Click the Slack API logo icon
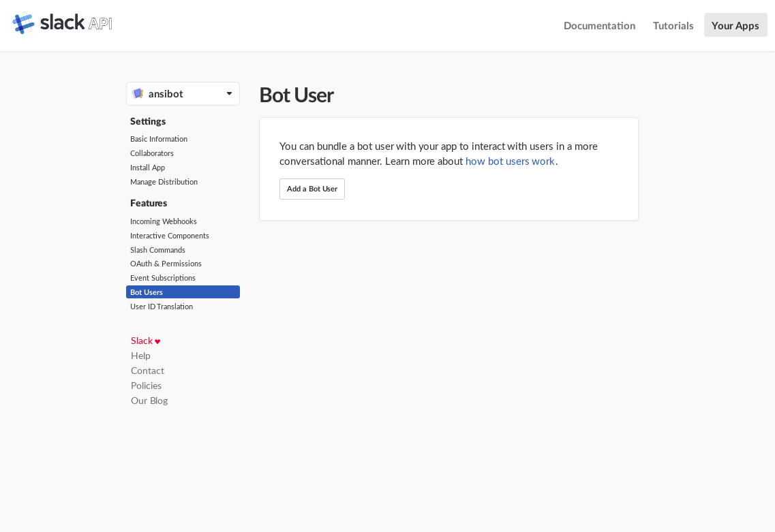The height and width of the screenshot is (532, 775). coord(23,23)
